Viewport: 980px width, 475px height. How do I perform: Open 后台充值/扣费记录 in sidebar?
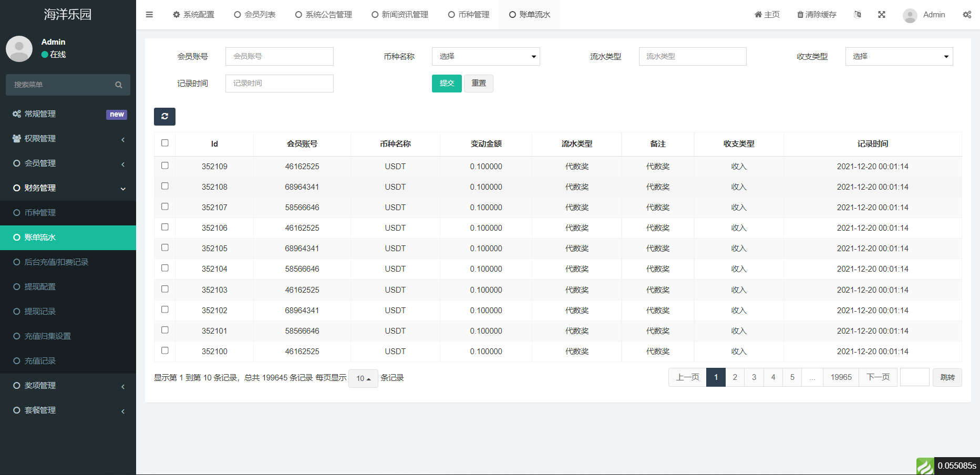point(68,262)
